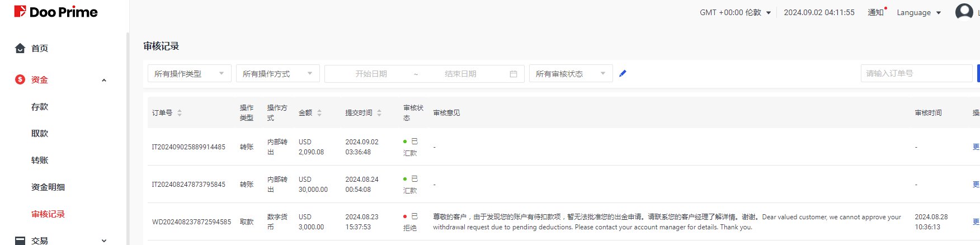
Task: Click the calendar icon in date range
Action: click(x=513, y=73)
